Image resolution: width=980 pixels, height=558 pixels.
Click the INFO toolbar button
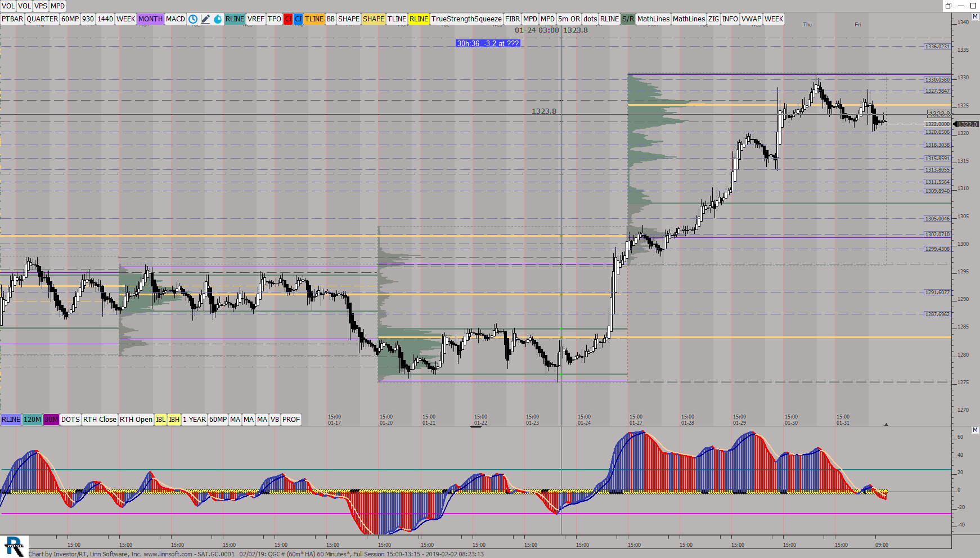[730, 19]
